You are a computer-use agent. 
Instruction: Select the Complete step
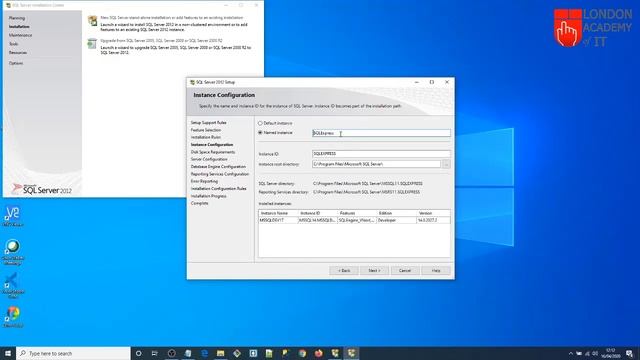point(200,203)
